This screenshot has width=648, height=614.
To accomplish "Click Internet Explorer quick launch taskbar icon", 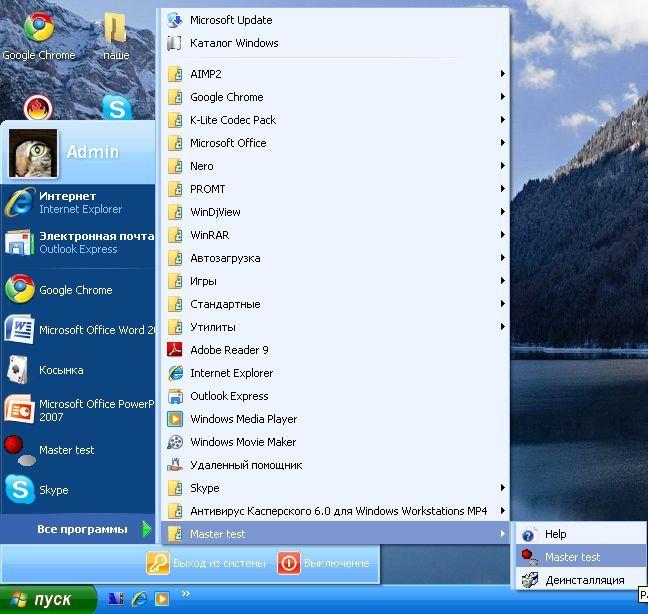I will click(139, 599).
